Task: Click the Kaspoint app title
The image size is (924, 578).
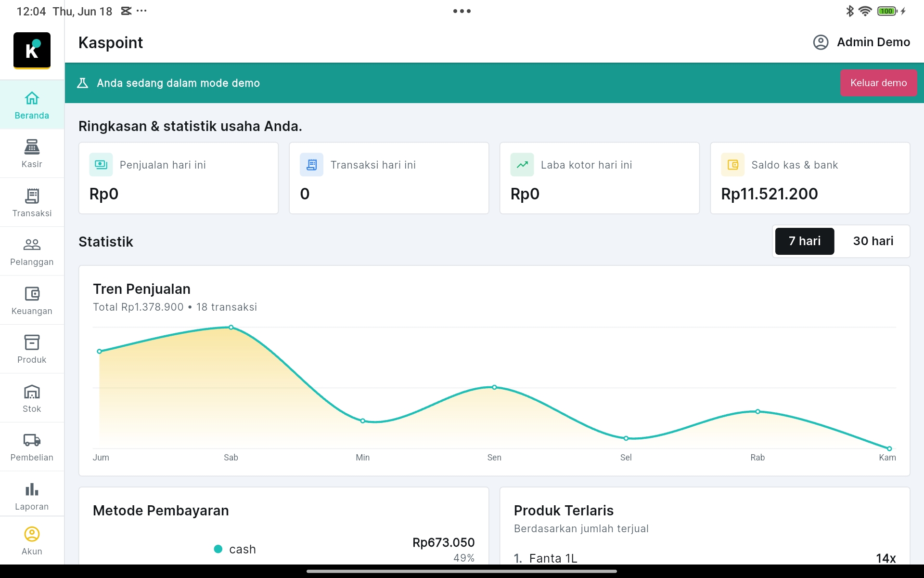Action: pyautogui.click(x=111, y=42)
